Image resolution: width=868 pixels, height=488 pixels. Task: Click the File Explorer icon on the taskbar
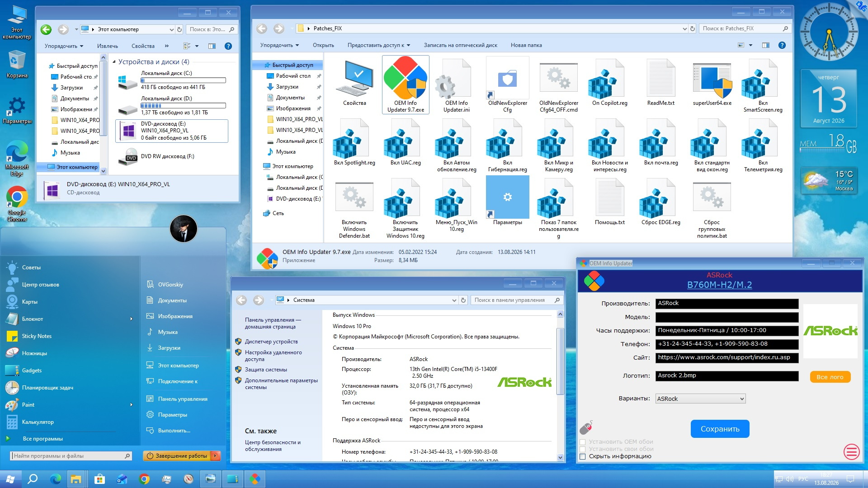coord(76,479)
